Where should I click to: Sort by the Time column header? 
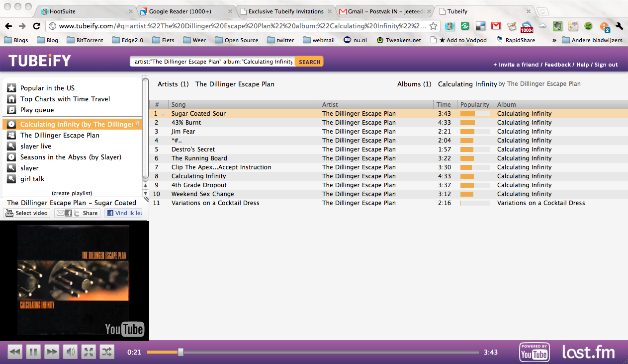coord(446,104)
